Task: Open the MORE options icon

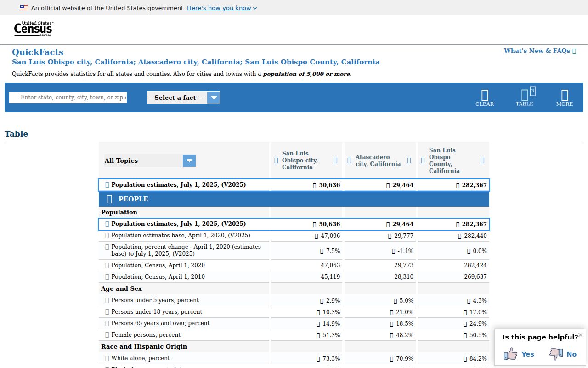Action: point(565,95)
